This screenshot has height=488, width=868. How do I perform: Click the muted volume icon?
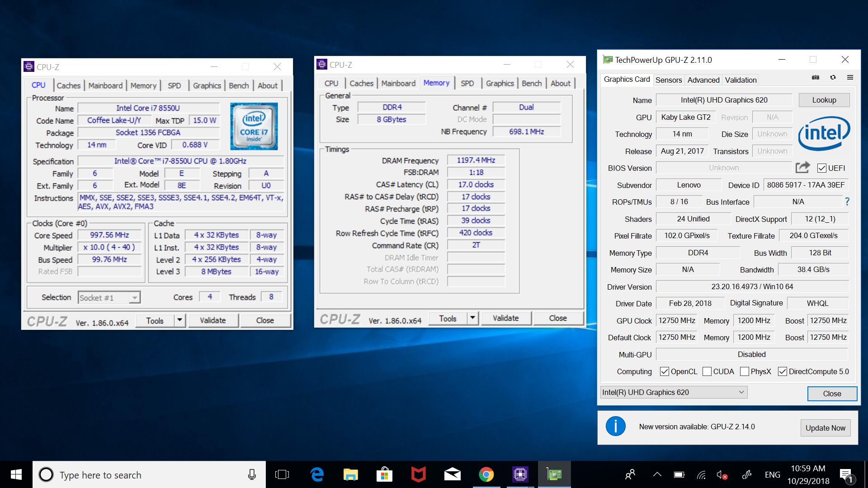point(722,474)
